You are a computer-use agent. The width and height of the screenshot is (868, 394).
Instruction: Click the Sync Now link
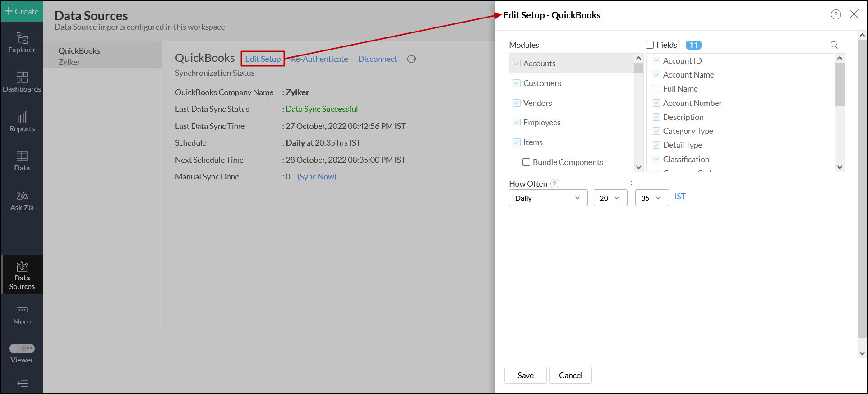[x=317, y=177]
